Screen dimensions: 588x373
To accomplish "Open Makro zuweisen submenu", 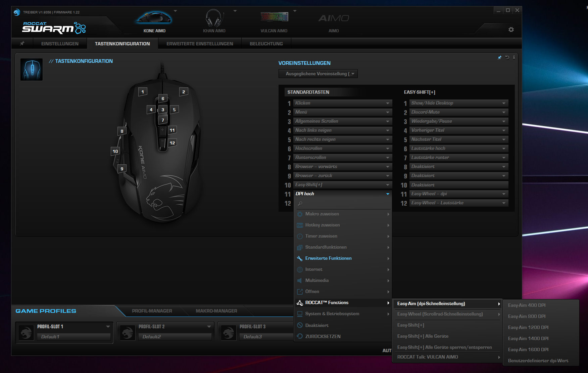I will (x=343, y=214).
